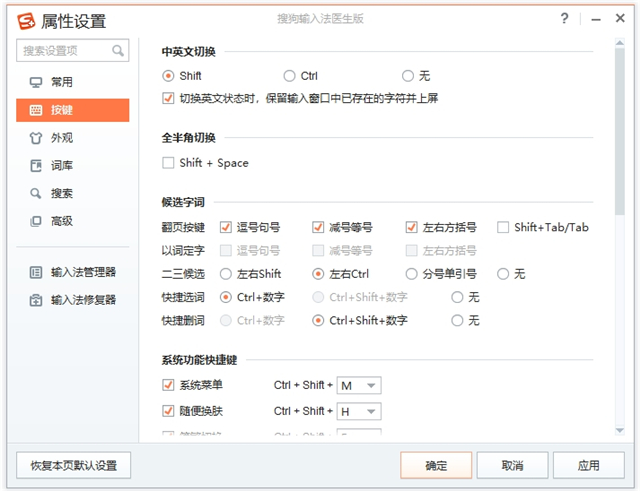640x491 pixels.
Task: Click the magnifier icon in the settings search box
Action: (x=118, y=51)
